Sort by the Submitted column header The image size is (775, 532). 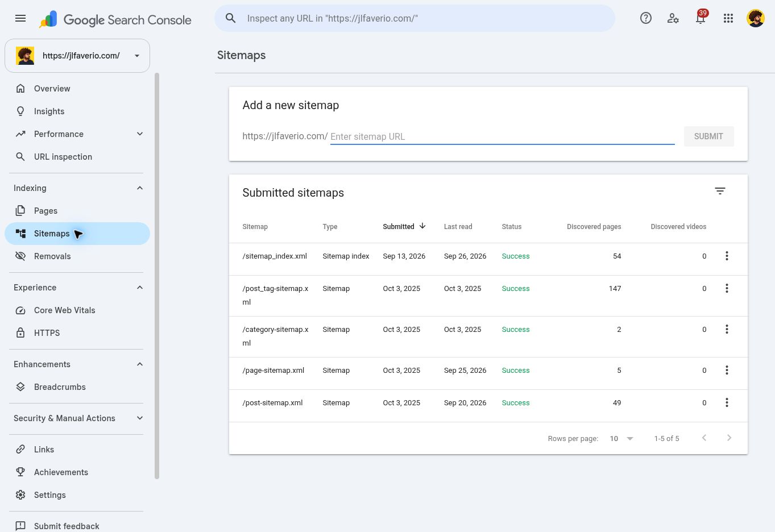click(x=404, y=226)
